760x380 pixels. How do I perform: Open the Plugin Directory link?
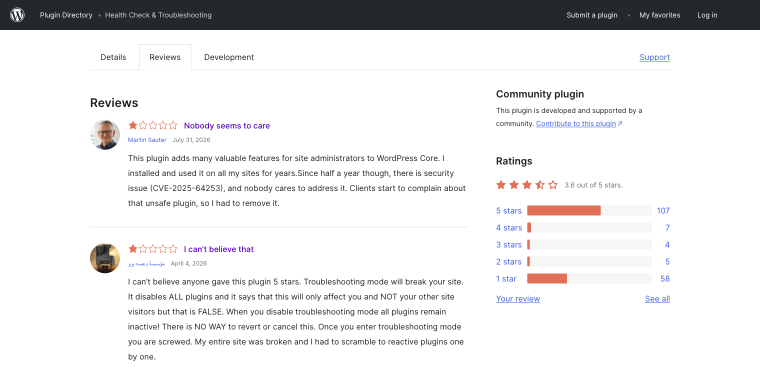pyautogui.click(x=66, y=15)
